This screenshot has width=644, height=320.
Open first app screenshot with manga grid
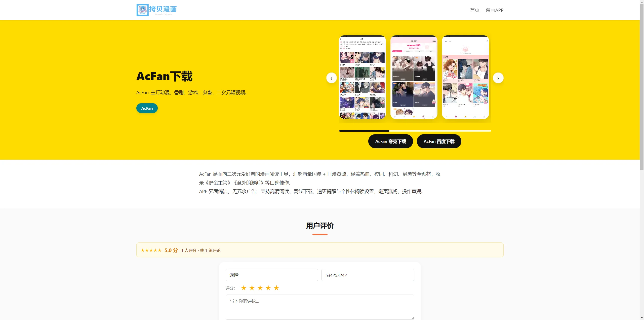[362, 77]
